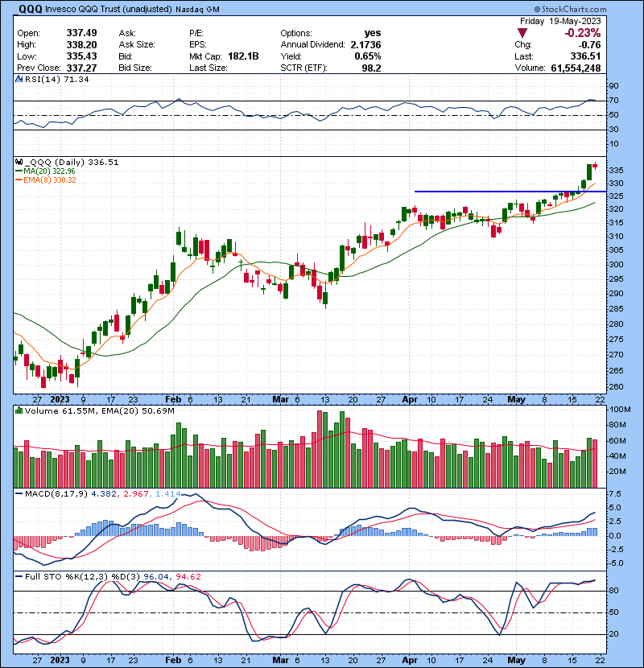
Task: Click the red down-triangle change indicator
Action: pyautogui.click(x=522, y=33)
